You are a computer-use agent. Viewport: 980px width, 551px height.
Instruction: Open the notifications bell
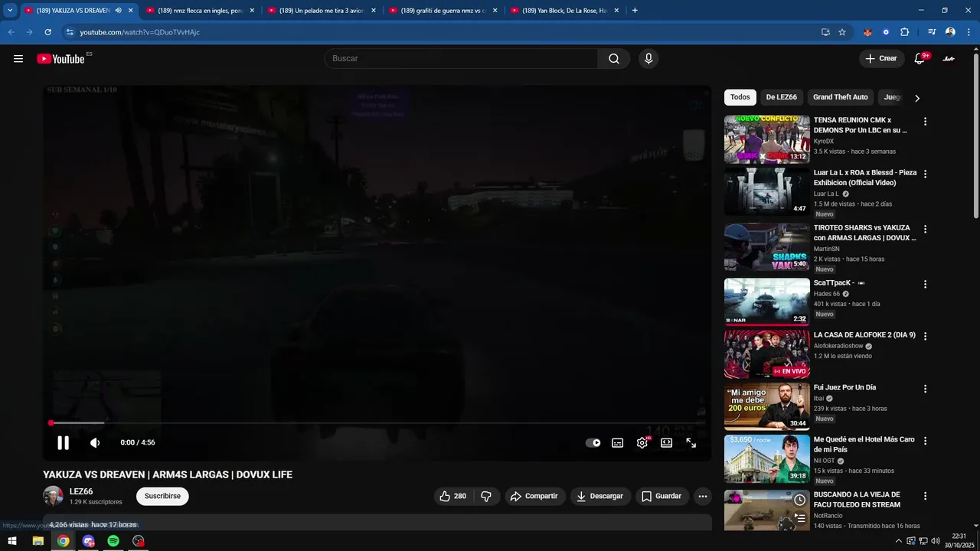click(x=920, y=59)
